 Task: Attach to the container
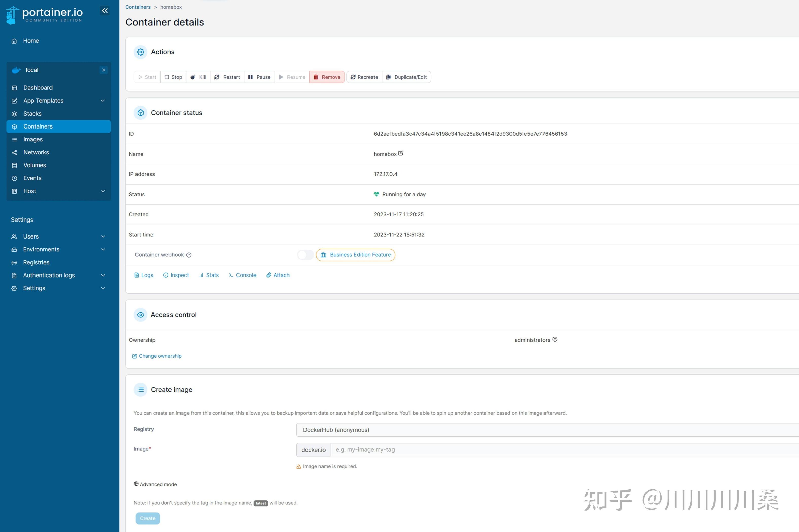[x=278, y=275]
